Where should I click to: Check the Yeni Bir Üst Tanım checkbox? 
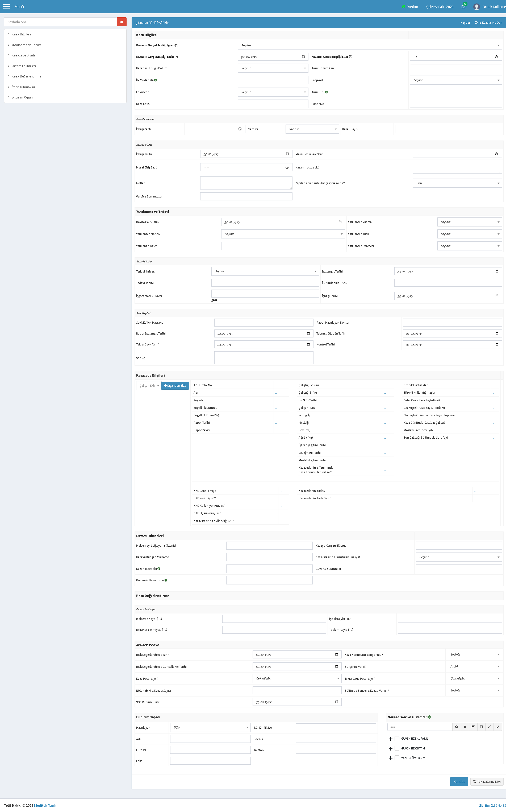tap(397, 758)
